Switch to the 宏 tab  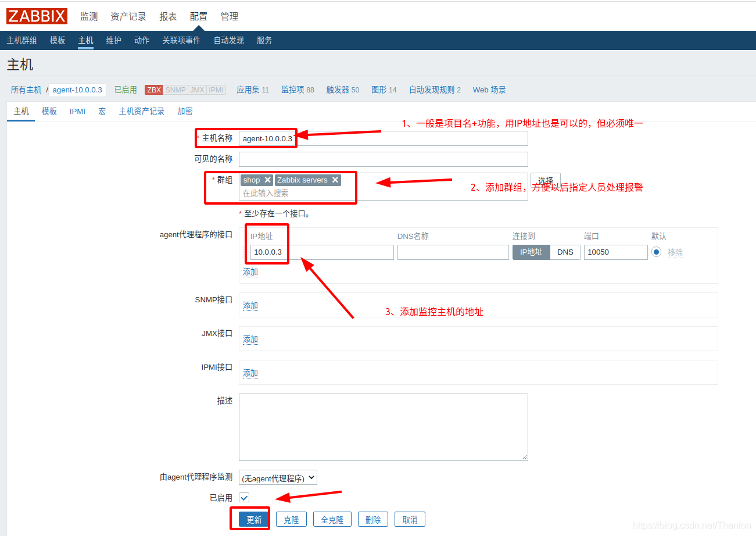(102, 111)
